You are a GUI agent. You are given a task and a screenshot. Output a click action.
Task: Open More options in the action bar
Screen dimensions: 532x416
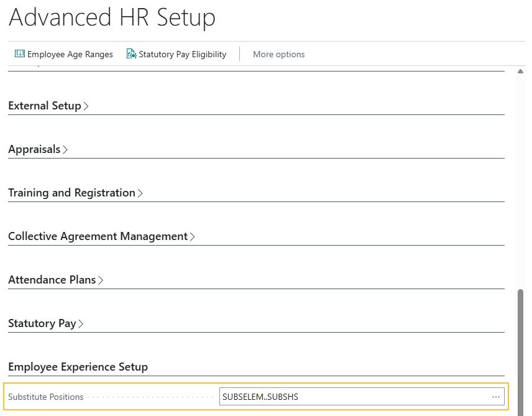(x=278, y=54)
